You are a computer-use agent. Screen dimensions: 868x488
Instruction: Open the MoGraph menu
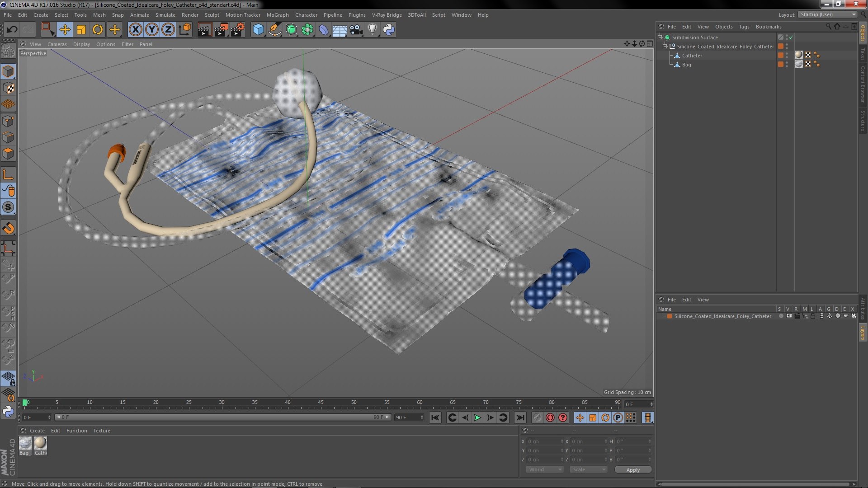277,15
